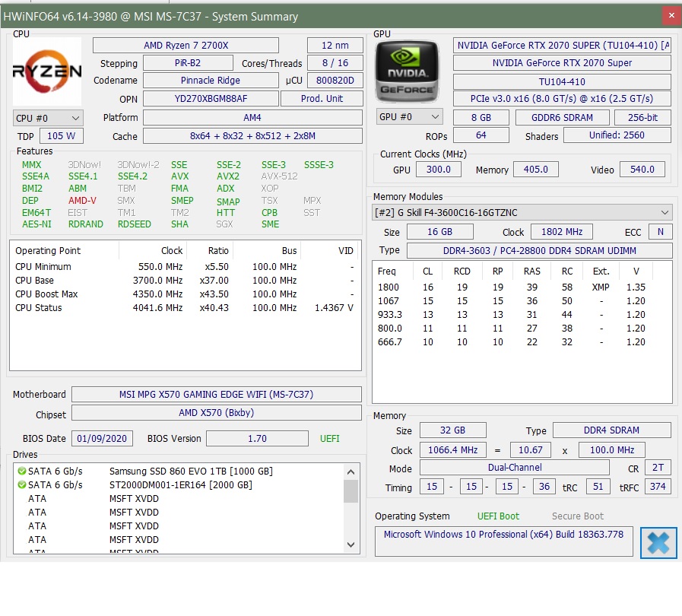Screen dimensions: 682x616
Task: Click the UEFI Boot label
Action: (498, 516)
